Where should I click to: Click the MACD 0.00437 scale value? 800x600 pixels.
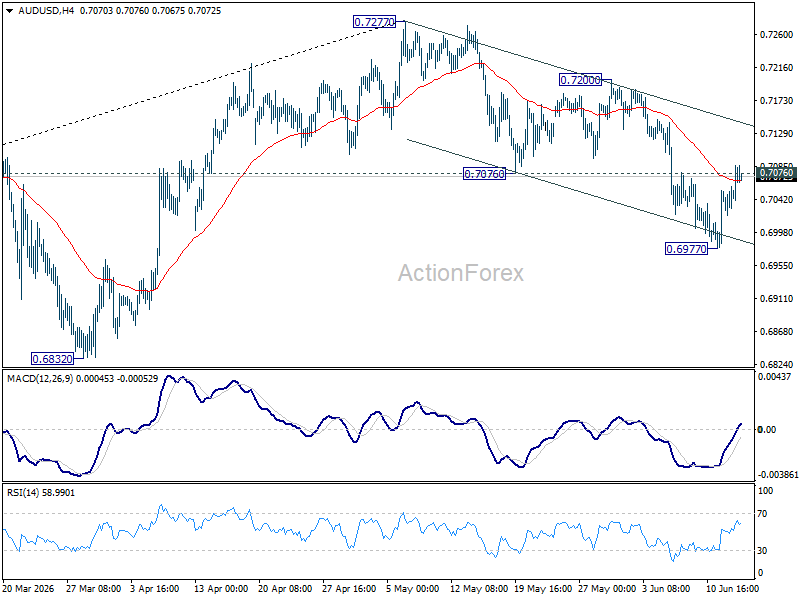[x=774, y=377]
